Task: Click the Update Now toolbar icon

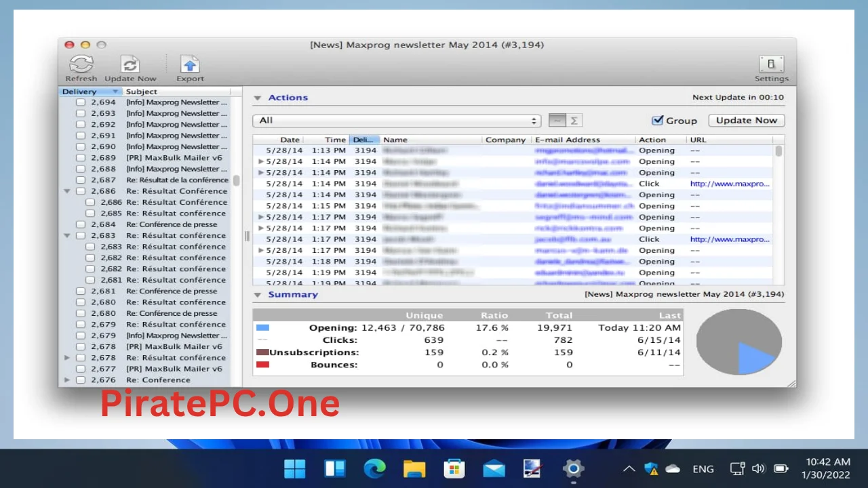Action: pos(130,64)
